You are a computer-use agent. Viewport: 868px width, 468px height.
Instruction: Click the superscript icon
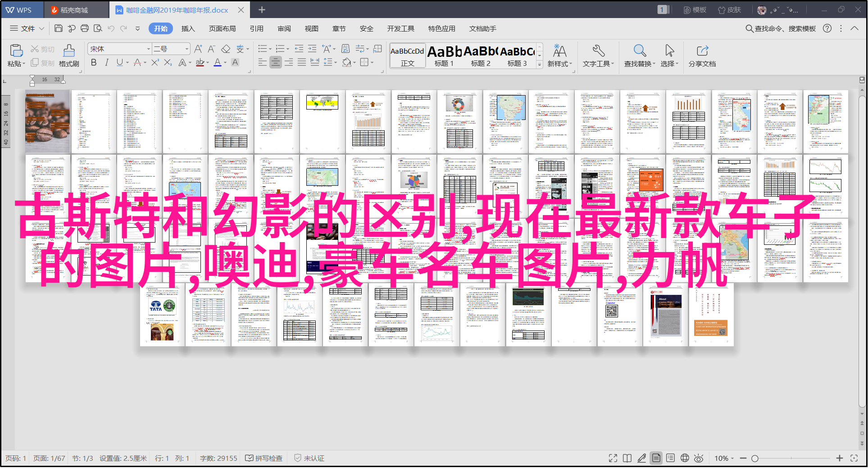point(155,63)
